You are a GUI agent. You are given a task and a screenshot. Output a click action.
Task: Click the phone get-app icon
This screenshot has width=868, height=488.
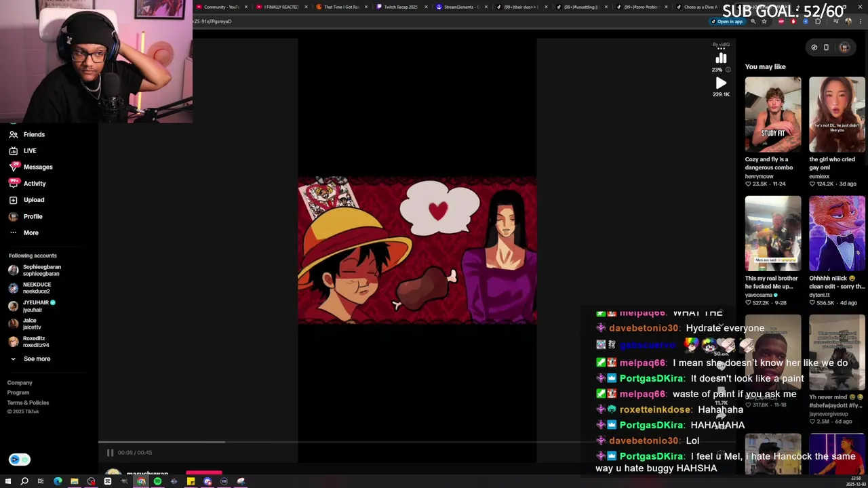point(826,47)
